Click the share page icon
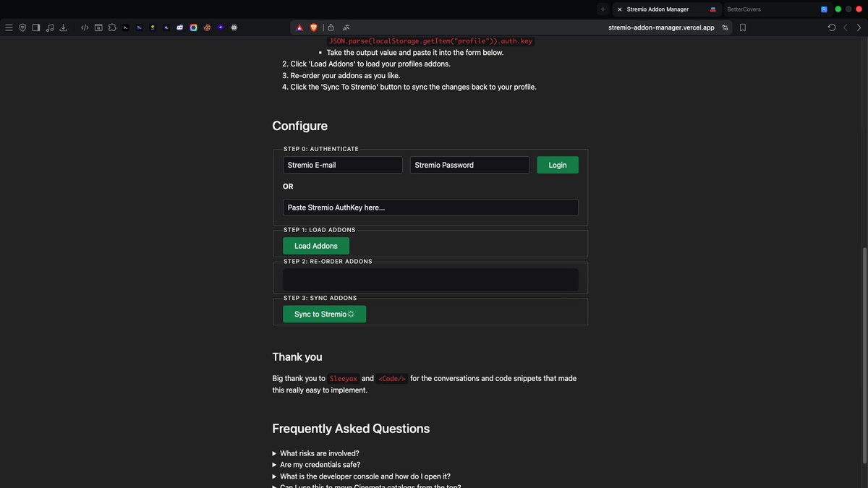 click(x=331, y=27)
